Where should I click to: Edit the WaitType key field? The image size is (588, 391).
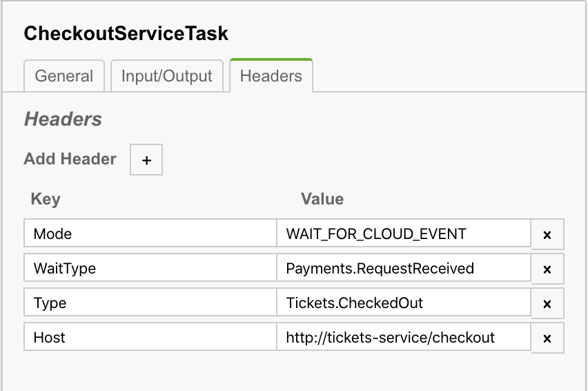point(150,269)
